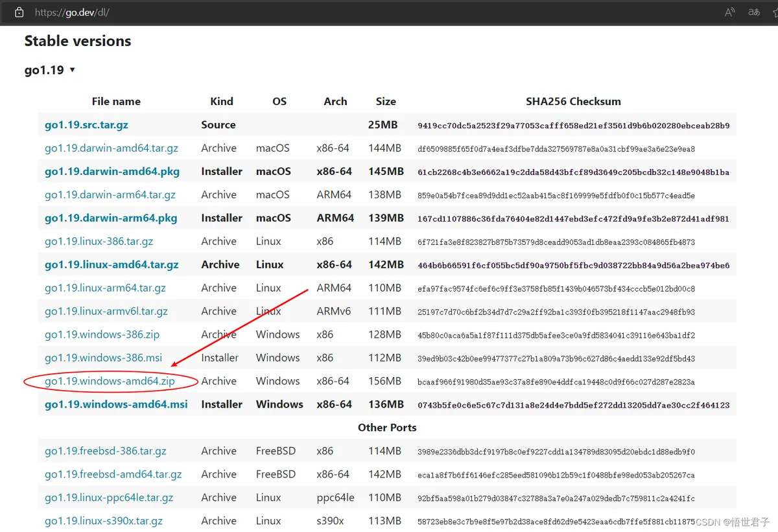The width and height of the screenshot is (778, 532).
Task: Open the go1.19.darwin-amd64.tar.gz link
Action: coord(112,148)
